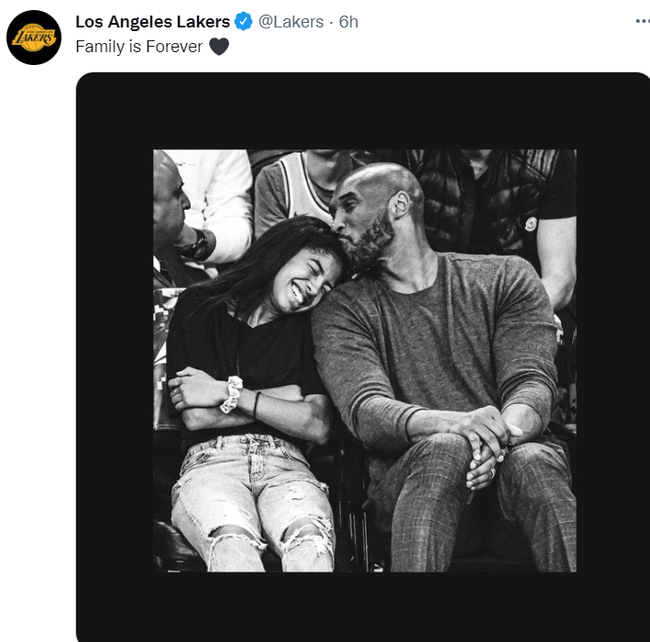
Task: Click the "Family is Forever" tweet text
Action: pos(139,46)
